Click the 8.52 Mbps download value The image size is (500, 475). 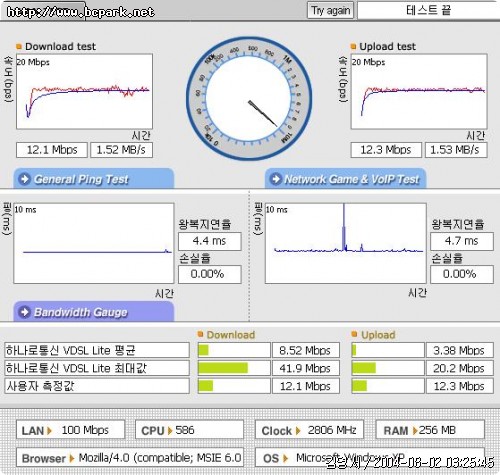pos(306,350)
